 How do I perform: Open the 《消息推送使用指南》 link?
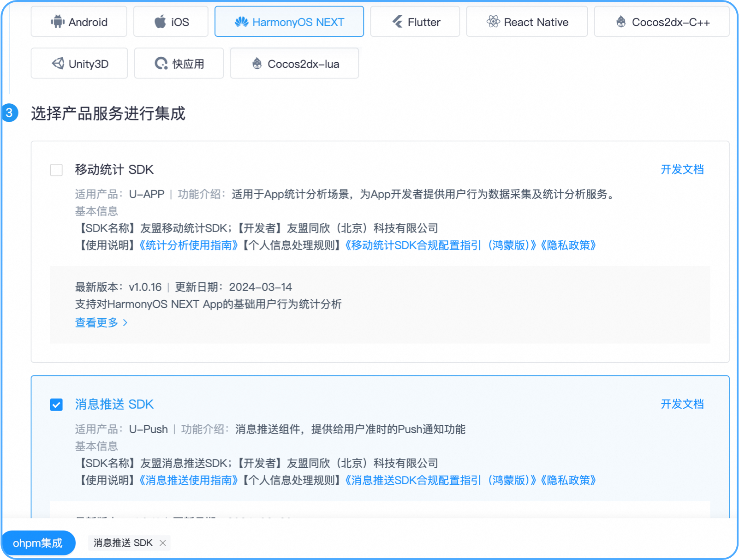(188, 481)
